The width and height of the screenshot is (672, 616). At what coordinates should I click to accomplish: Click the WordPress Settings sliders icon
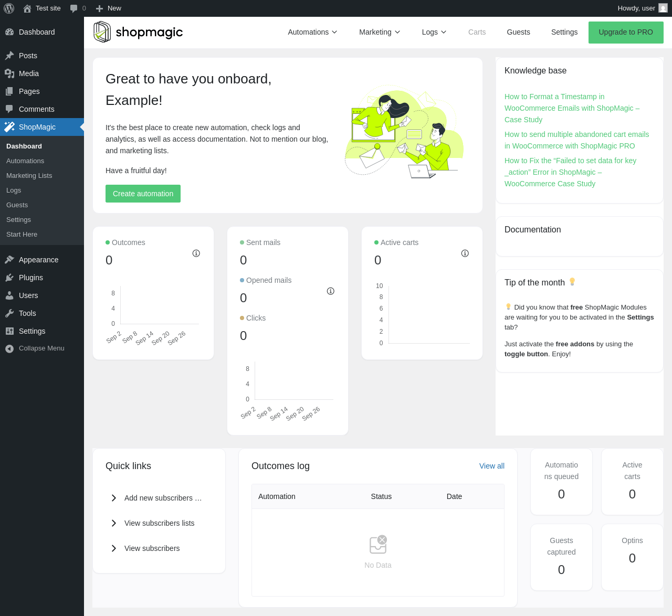[x=9, y=331]
